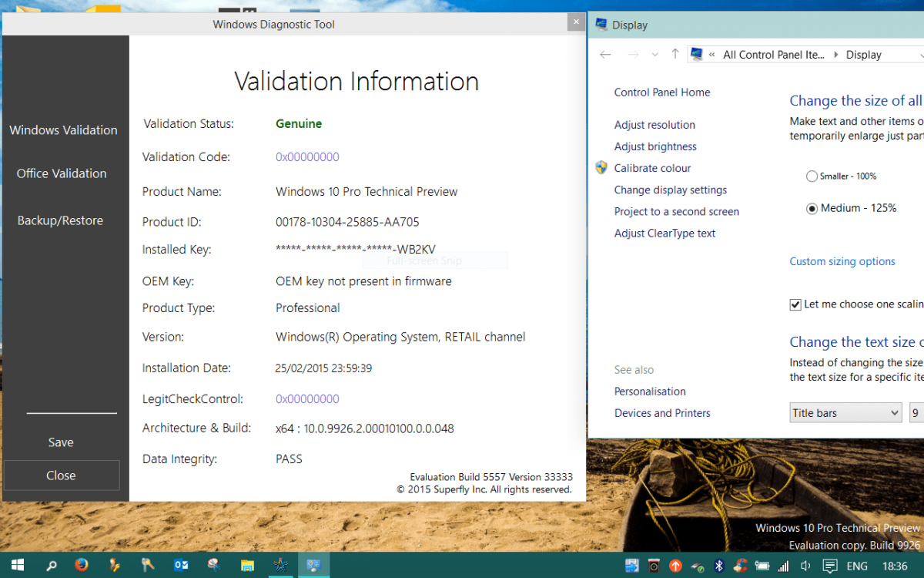Open Control Panel Home link
The height and width of the screenshot is (578, 924).
662,92
